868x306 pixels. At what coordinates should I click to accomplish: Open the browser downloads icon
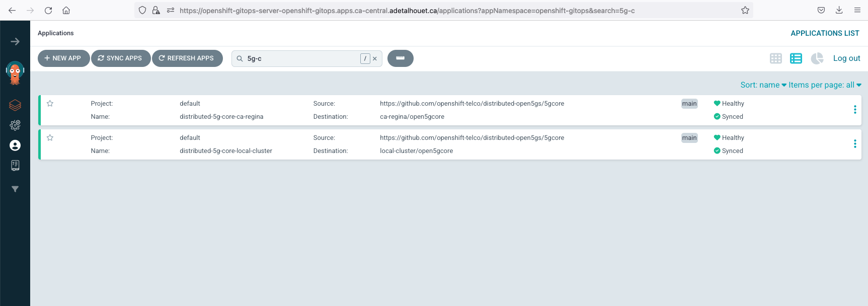pos(839,10)
